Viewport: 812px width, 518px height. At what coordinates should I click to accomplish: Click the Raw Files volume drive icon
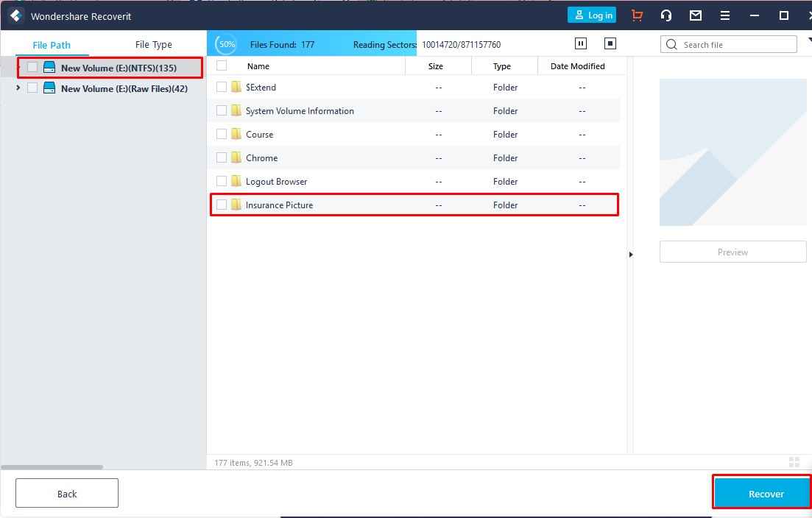click(x=49, y=88)
